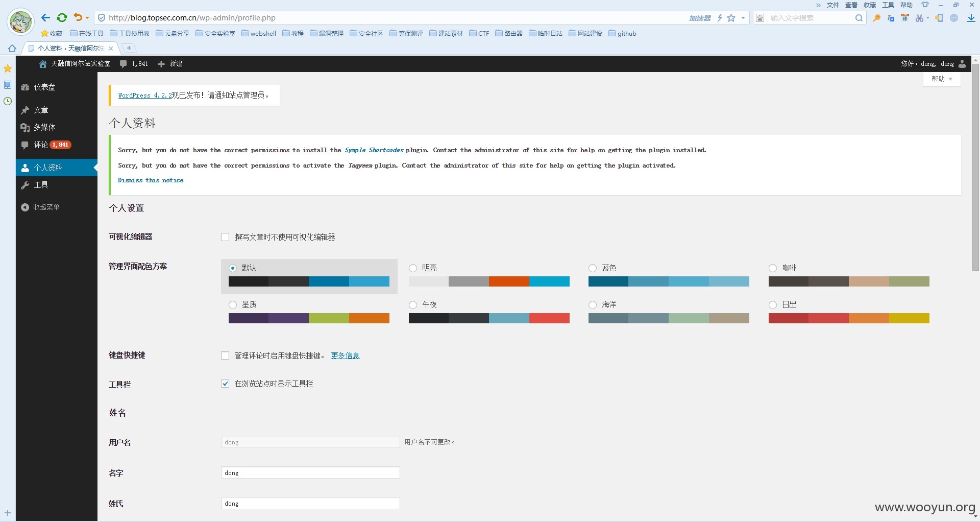This screenshot has width=980, height=522.
Task: Open the 收藏 menu in menu bar
Action: coord(870,5)
